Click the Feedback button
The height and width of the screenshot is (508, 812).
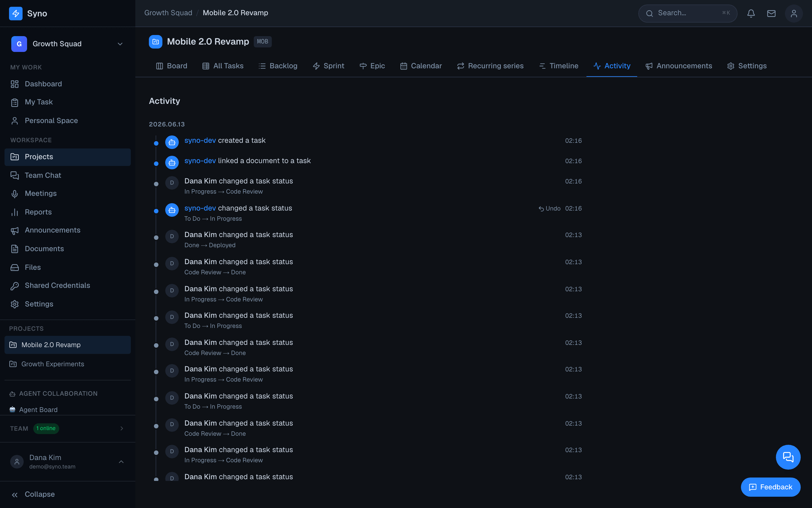tap(770, 487)
